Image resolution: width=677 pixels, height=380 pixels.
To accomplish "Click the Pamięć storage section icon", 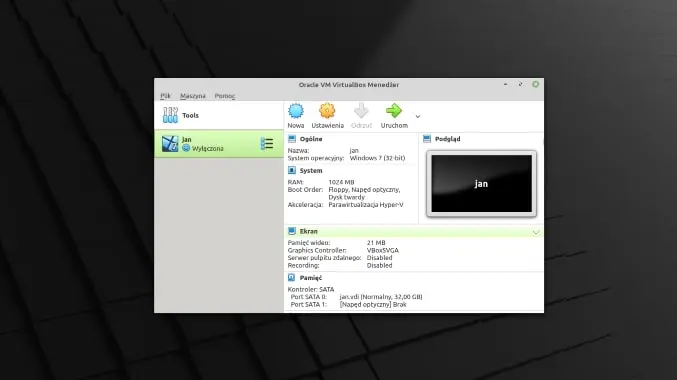I will pyautogui.click(x=292, y=277).
